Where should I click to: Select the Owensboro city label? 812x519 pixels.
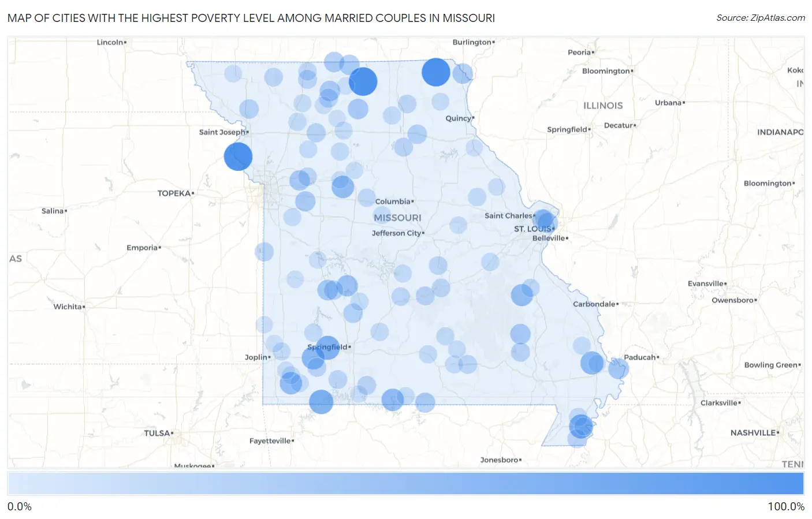tap(733, 300)
